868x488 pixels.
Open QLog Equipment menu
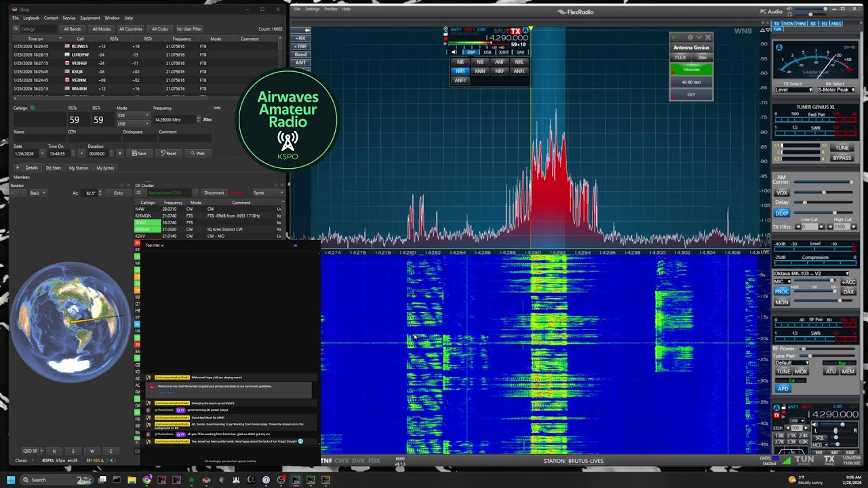pos(90,18)
